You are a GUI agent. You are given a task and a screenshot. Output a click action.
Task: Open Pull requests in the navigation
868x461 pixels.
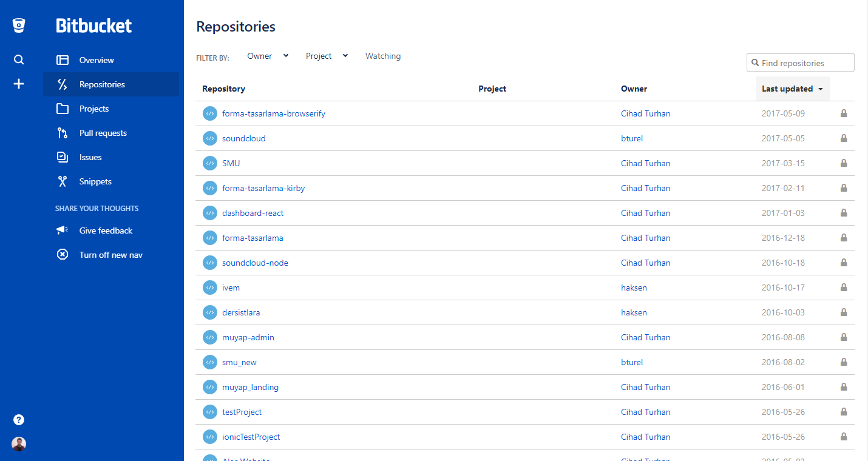pyautogui.click(x=111, y=133)
